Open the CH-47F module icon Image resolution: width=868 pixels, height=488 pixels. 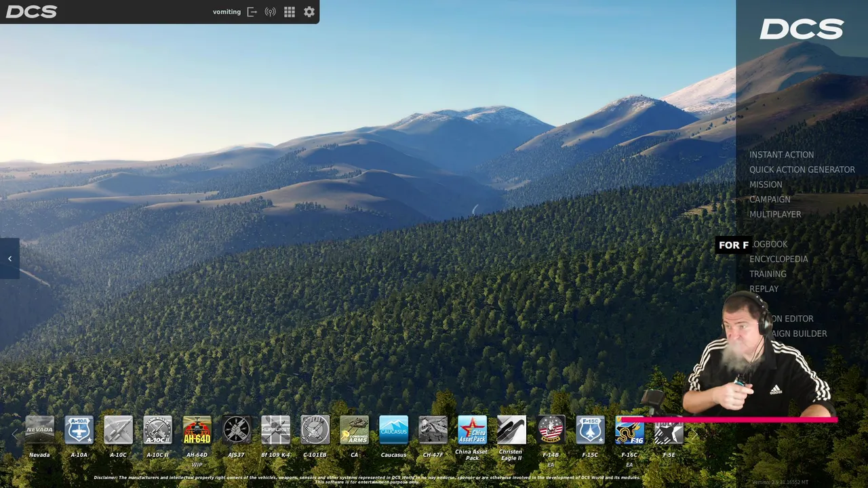pos(433,430)
